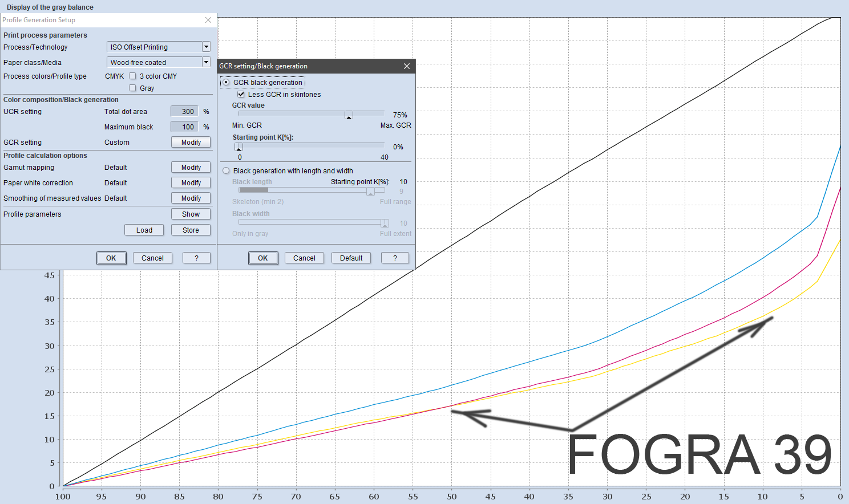This screenshot has width=849, height=504.
Task: Modify the Gamut mapping option
Action: click(x=191, y=168)
